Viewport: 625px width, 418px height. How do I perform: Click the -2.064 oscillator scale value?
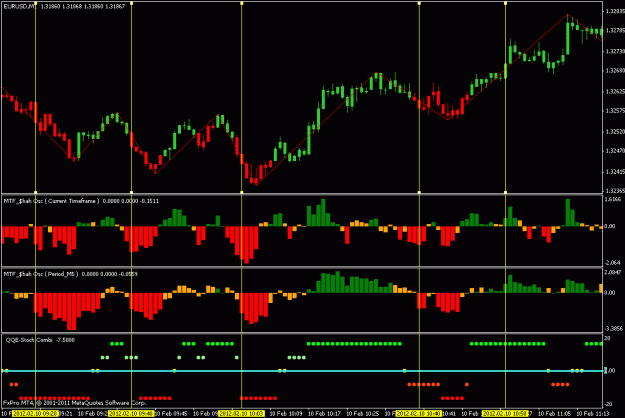(x=613, y=263)
